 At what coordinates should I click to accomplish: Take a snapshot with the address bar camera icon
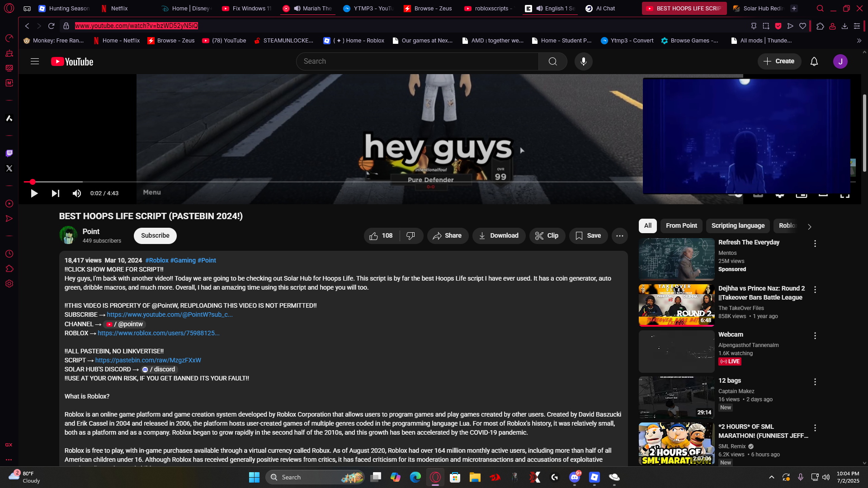(x=766, y=26)
